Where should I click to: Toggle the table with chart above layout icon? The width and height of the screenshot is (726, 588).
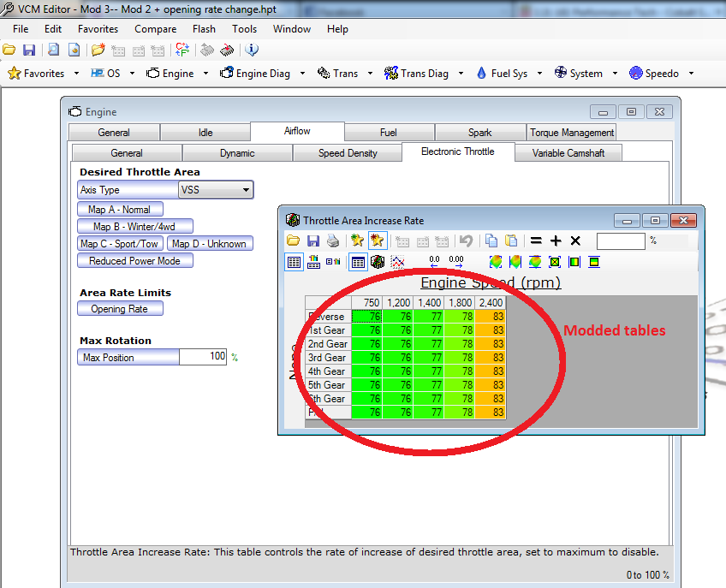[x=313, y=262]
